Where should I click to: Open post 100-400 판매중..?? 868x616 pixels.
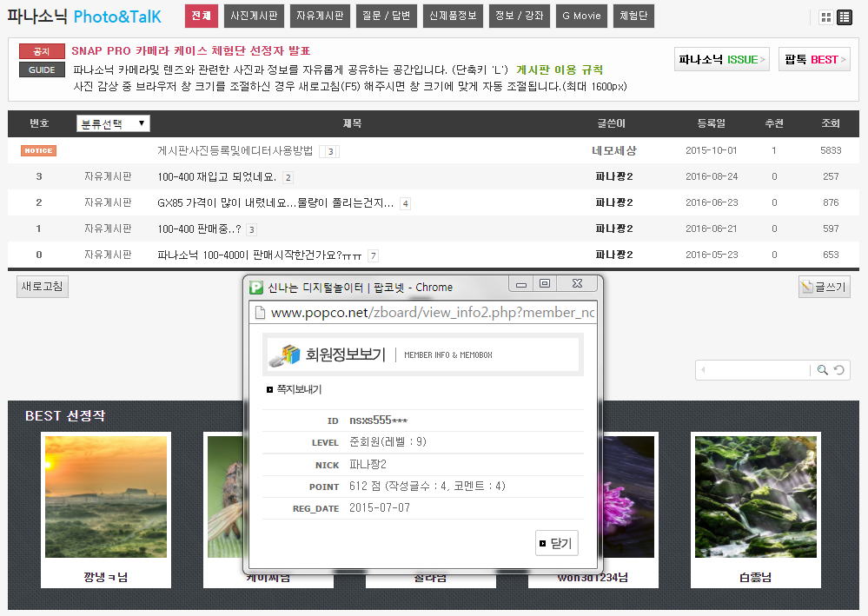(199, 229)
